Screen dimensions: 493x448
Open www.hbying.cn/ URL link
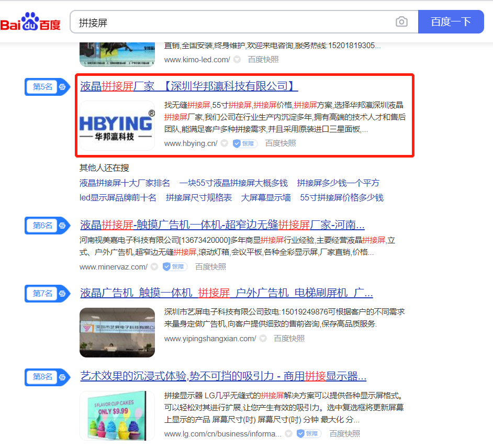tap(191, 143)
